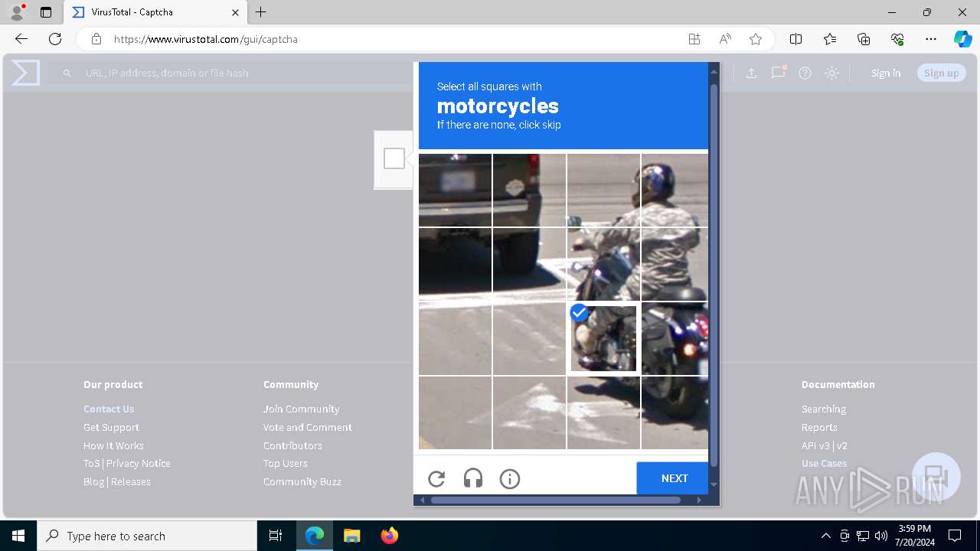Open Contact Us footer link
This screenshot has height=551, width=980.
click(109, 409)
